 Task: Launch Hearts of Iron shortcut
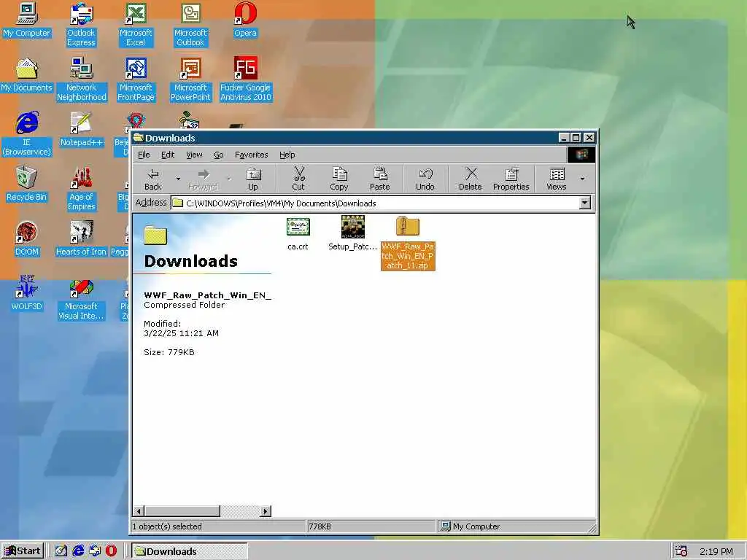point(82,239)
